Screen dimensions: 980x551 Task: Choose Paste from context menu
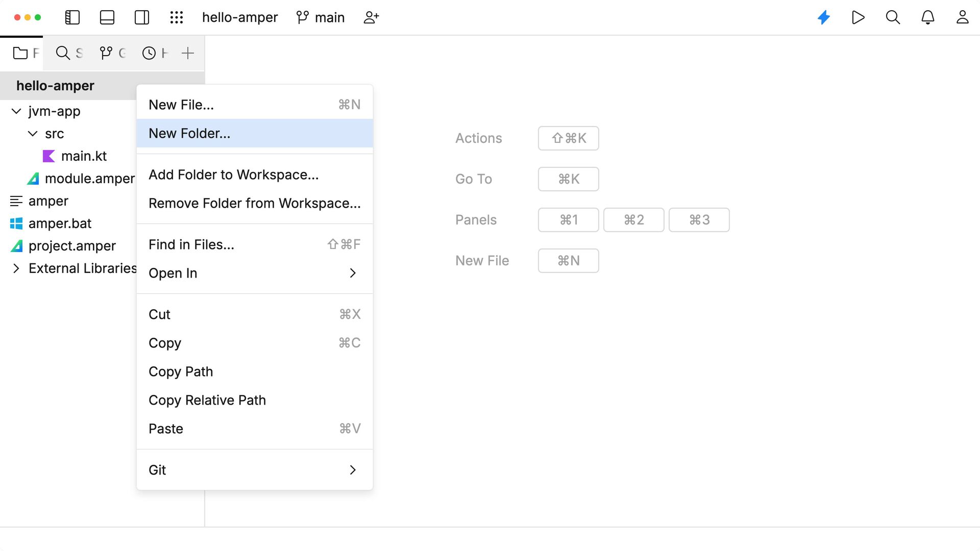[x=255, y=429]
